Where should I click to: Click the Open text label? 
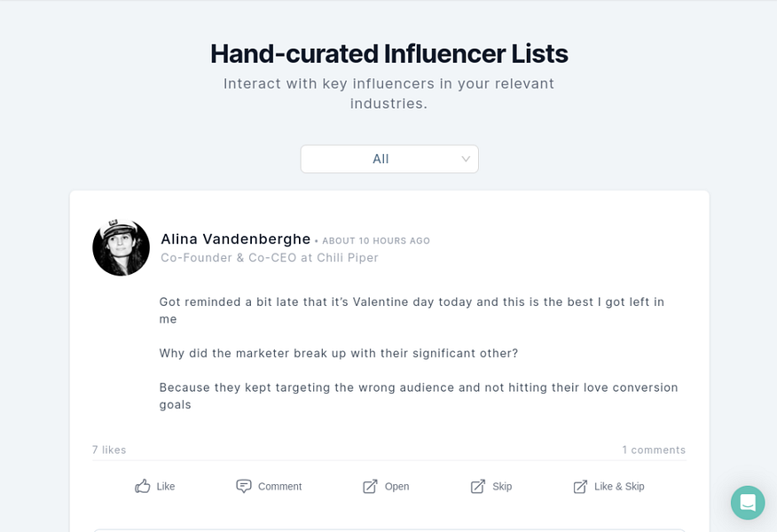point(396,487)
